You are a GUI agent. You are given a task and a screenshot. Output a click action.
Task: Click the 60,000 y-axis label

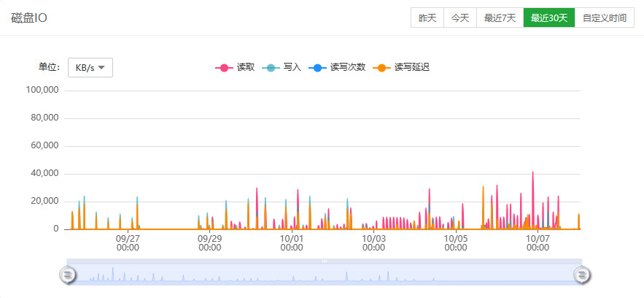click(x=44, y=146)
